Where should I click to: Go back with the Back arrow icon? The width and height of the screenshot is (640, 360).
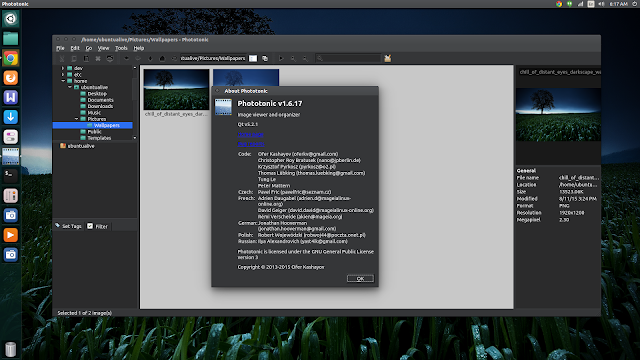click(x=126, y=58)
